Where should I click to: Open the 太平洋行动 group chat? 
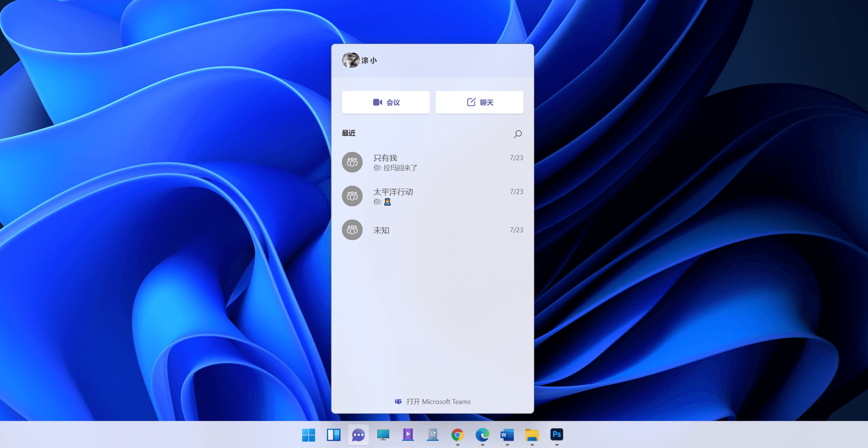(432, 196)
